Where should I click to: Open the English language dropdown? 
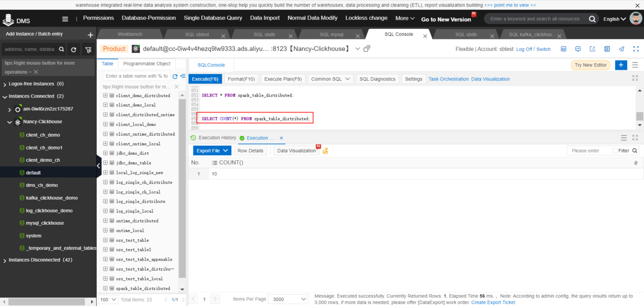point(614,19)
